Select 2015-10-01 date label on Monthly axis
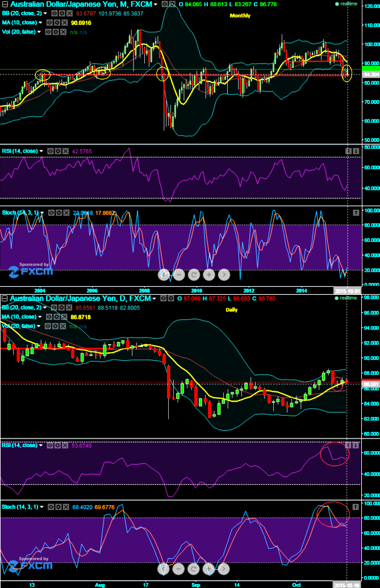This screenshot has width=380, height=588. pos(347,291)
